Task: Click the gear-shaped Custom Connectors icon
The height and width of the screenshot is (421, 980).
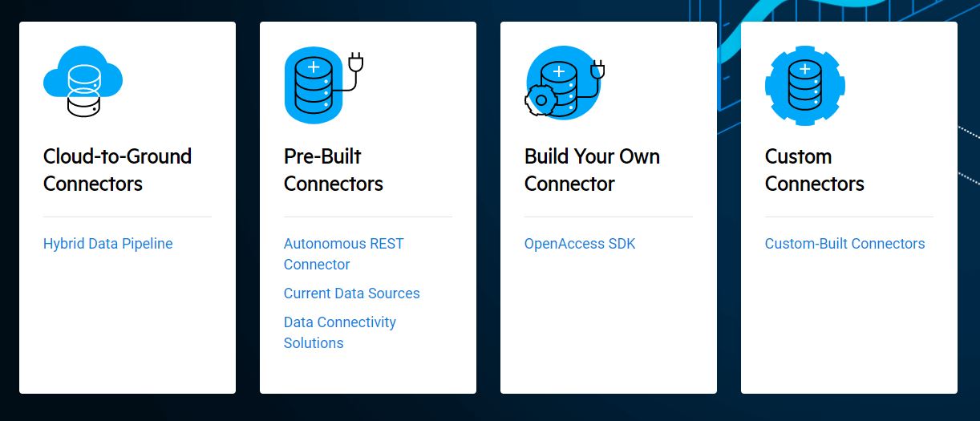Action: 804,85
